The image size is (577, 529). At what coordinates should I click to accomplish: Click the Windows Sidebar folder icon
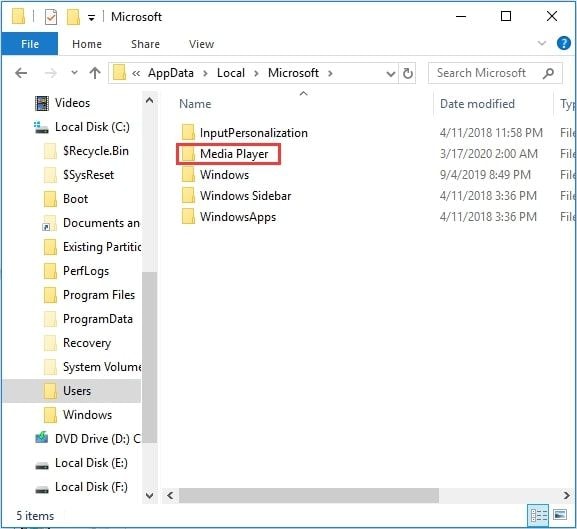pos(188,195)
